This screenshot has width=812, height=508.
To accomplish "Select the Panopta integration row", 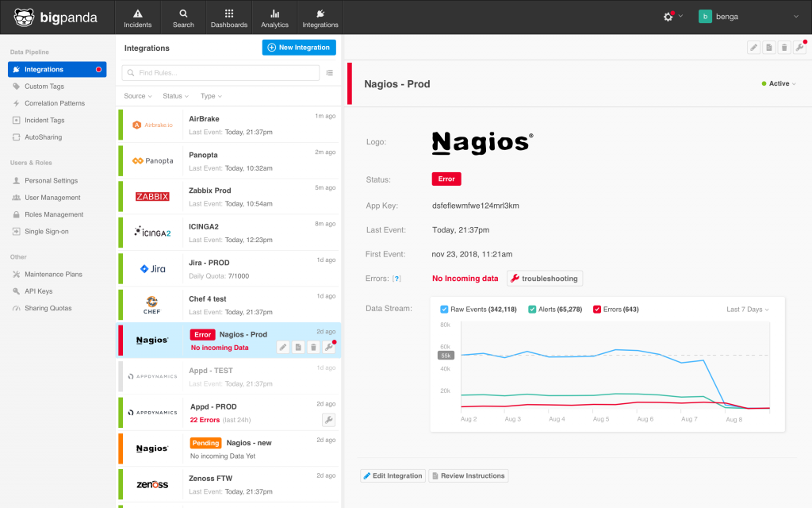I will pyautogui.click(x=228, y=161).
